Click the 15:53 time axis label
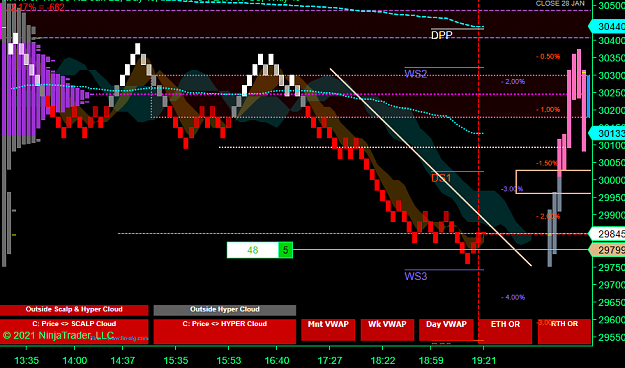 pyautogui.click(x=229, y=360)
